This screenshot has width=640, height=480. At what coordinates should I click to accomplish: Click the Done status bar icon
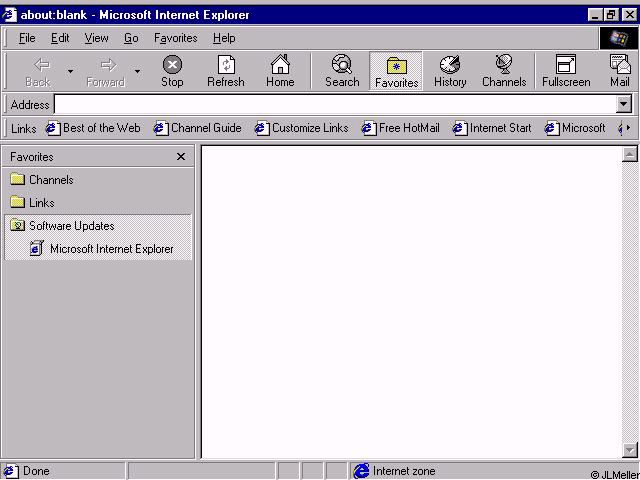click(10, 471)
